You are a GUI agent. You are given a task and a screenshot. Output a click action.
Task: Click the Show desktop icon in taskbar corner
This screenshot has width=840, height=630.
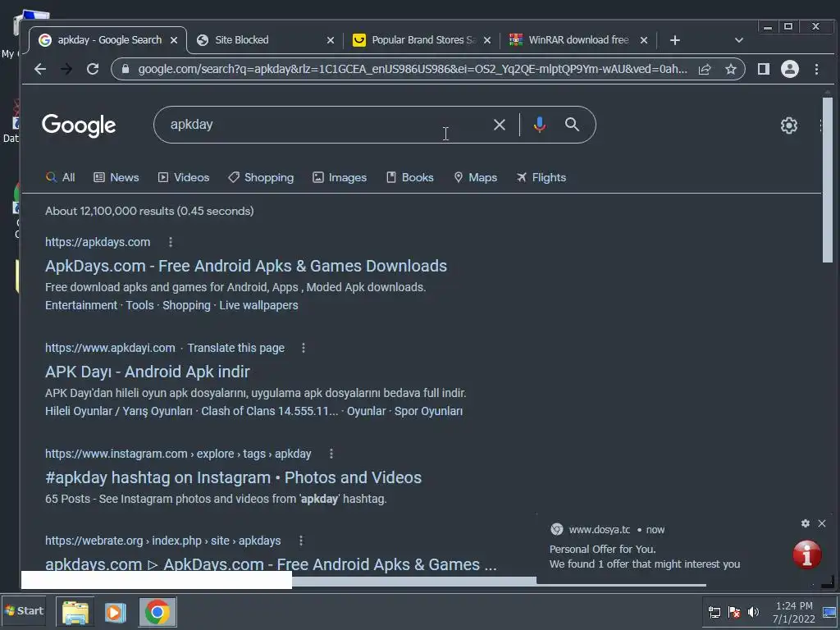pos(830,612)
